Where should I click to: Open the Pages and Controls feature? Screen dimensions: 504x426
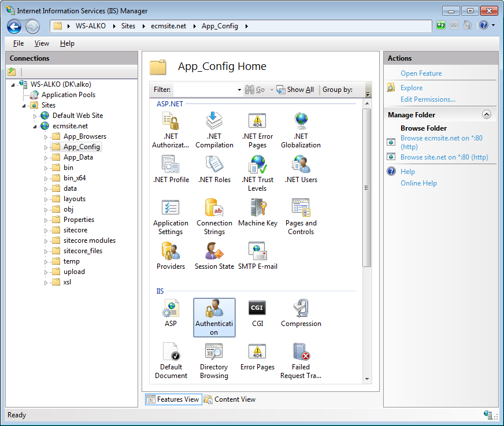(301, 217)
